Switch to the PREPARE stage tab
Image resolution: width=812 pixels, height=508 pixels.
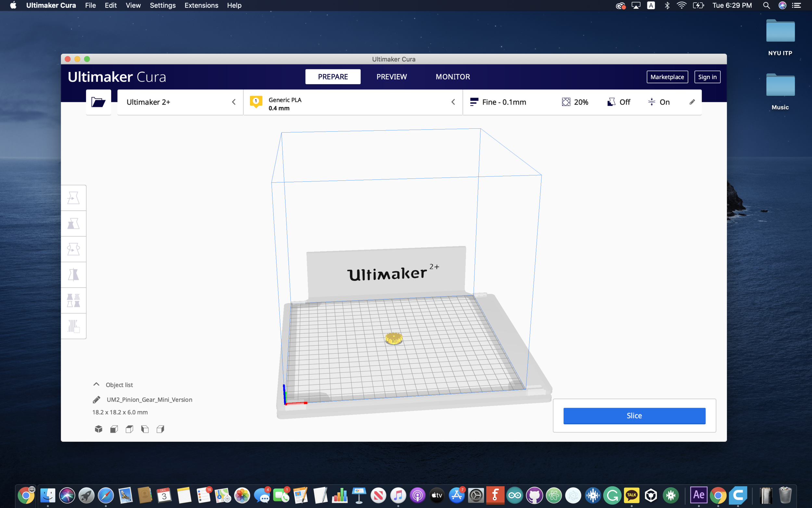tap(333, 77)
